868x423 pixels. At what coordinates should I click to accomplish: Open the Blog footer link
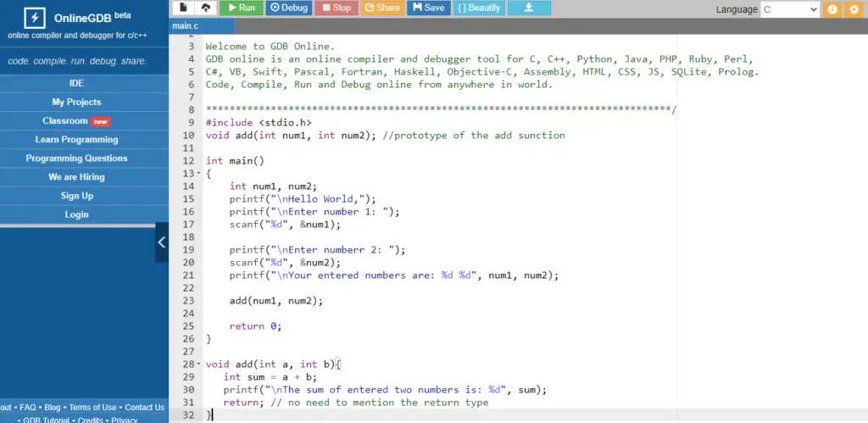coord(53,408)
